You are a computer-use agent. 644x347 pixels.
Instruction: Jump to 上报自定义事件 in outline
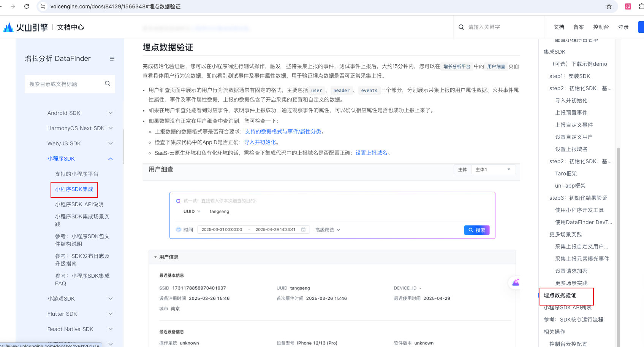574,125
